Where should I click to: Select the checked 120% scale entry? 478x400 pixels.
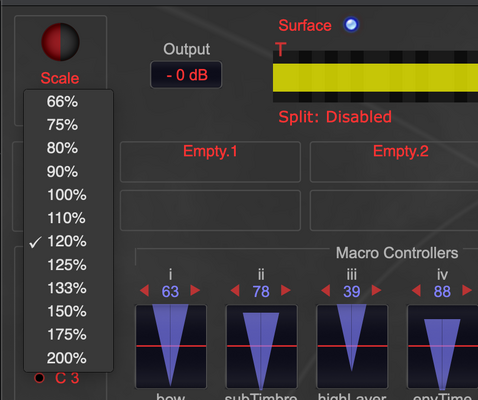68,242
